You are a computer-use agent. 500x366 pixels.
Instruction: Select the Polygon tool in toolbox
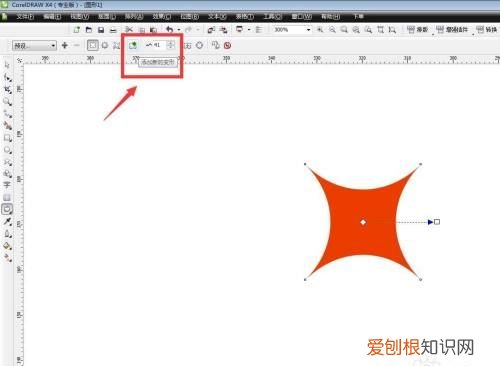coord(7,162)
